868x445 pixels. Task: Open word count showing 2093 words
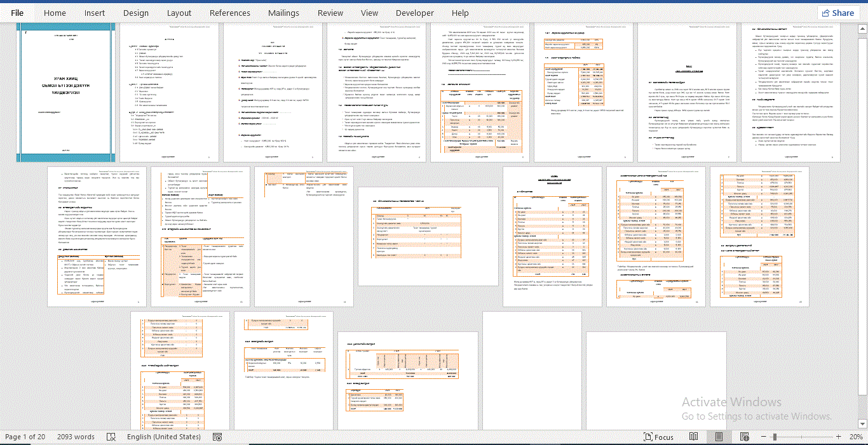tap(76, 437)
